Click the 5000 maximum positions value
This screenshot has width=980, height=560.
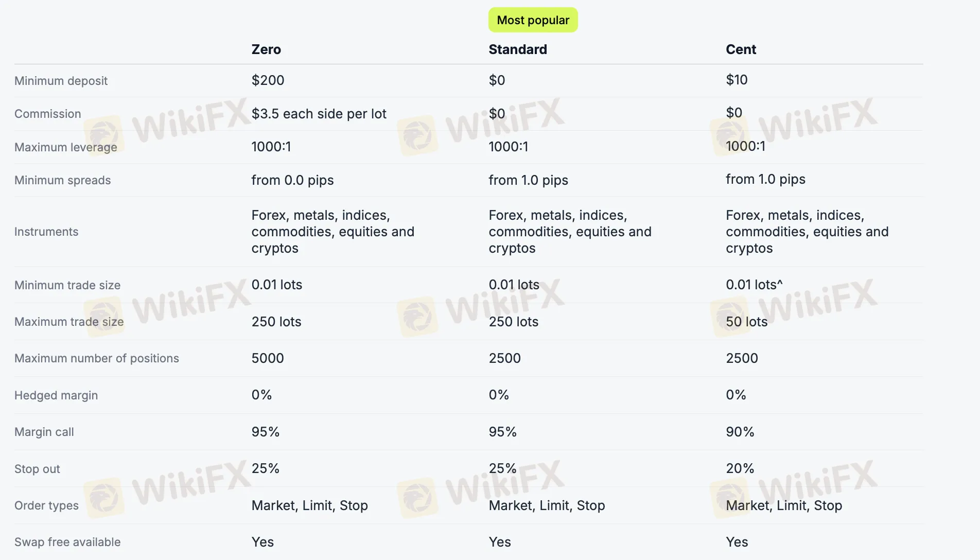click(x=268, y=358)
